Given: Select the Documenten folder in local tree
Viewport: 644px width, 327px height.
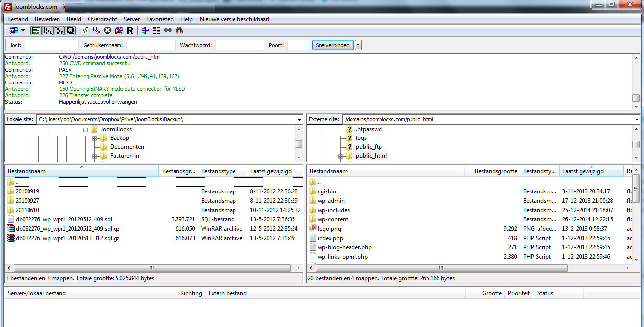Looking at the screenshot, I should click(127, 147).
